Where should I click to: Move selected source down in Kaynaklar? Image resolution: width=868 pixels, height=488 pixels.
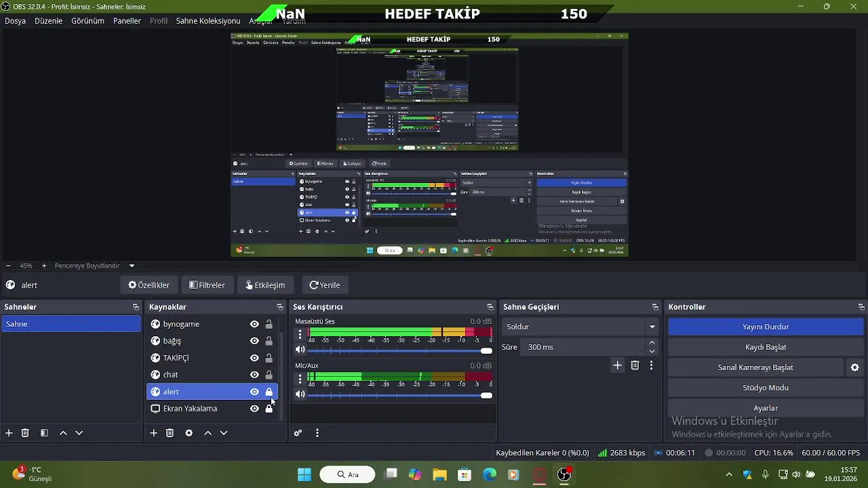pos(224,433)
